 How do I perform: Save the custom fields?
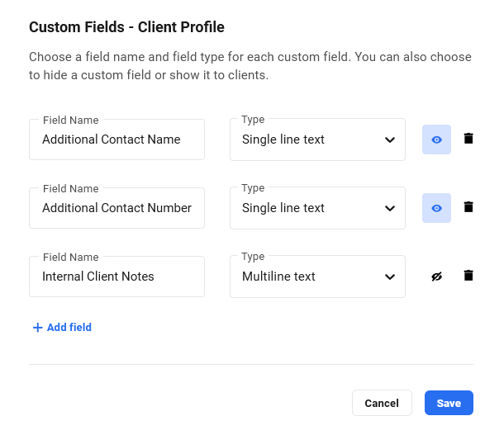click(x=449, y=403)
